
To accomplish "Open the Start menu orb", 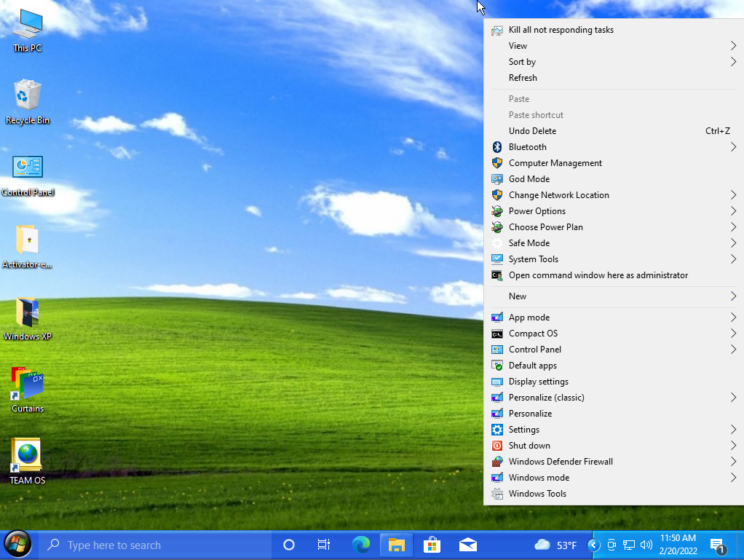I will [17, 544].
